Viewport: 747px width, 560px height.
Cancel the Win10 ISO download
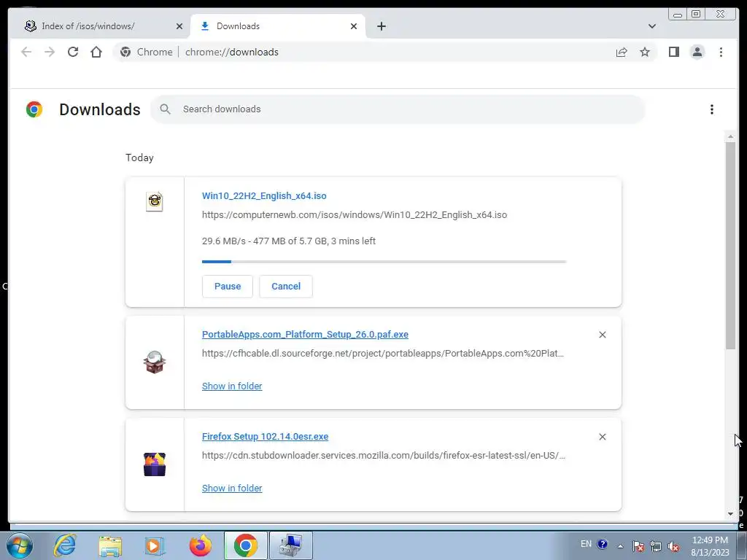[x=286, y=286]
